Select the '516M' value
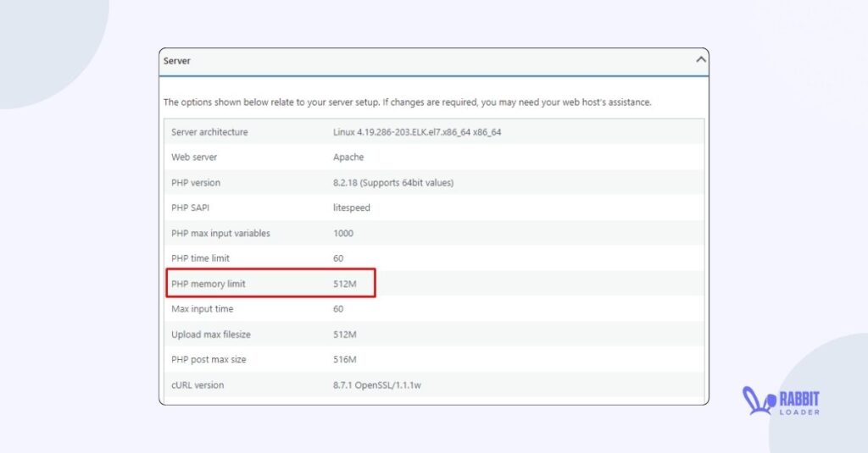 (x=344, y=360)
